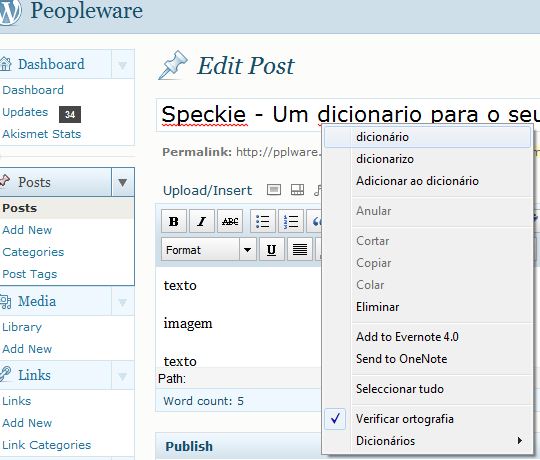Click the WordPress logo icon
Screen dimensions: 540x460
(10, 11)
